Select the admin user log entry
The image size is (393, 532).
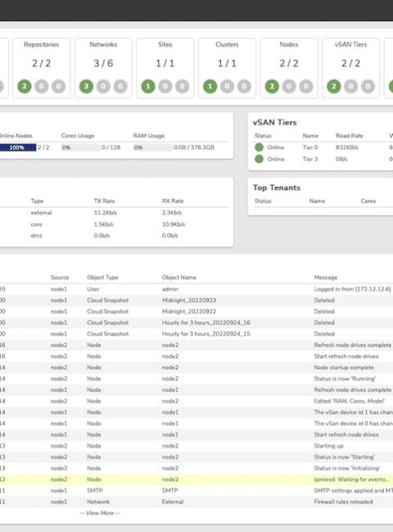[196, 289]
